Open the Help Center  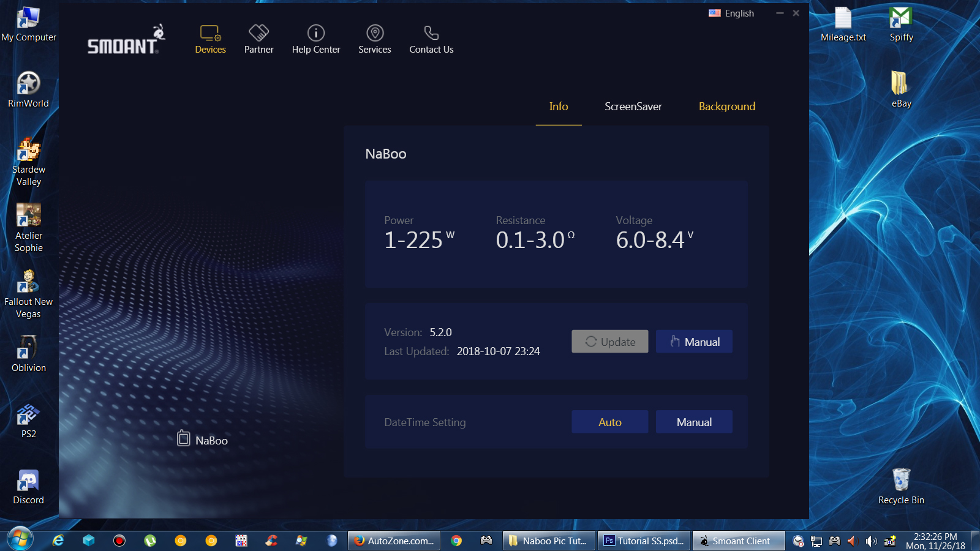316,40
